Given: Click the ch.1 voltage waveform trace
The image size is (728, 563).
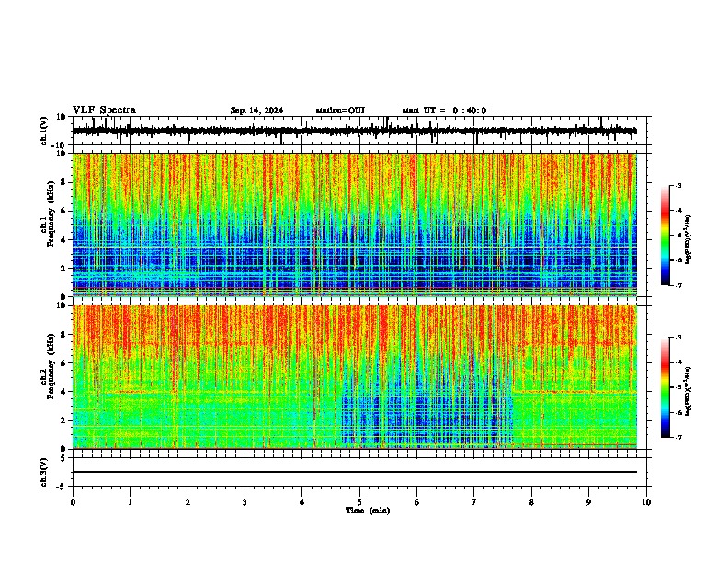Looking at the screenshot, I should (x=355, y=131).
